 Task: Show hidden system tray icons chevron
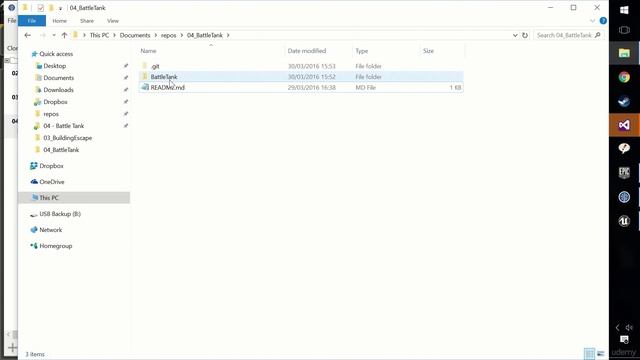(617, 327)
